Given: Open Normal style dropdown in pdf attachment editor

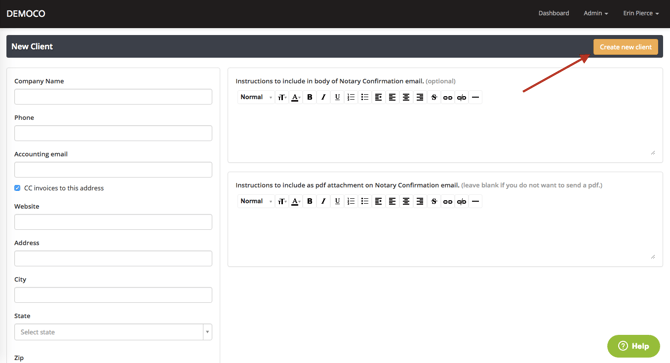Looking at the screenshot, I should (256, 201).
